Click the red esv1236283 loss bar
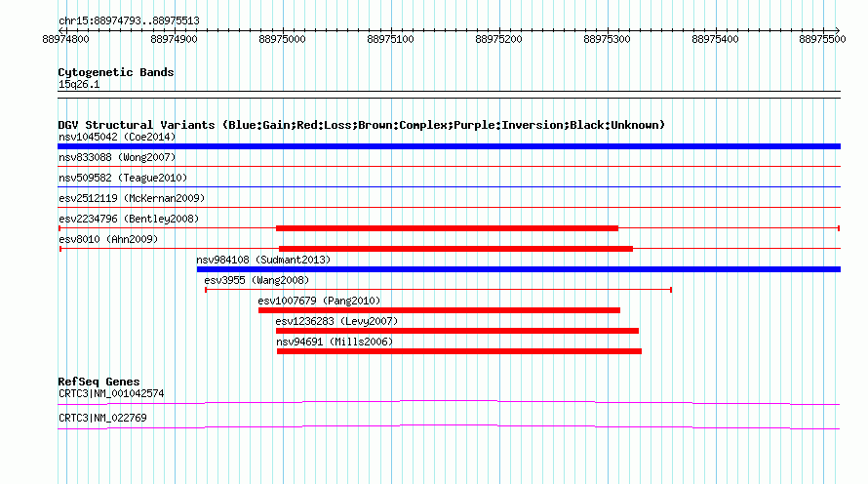This screenshot has height=484, width=868. click(x=457, y=331)
